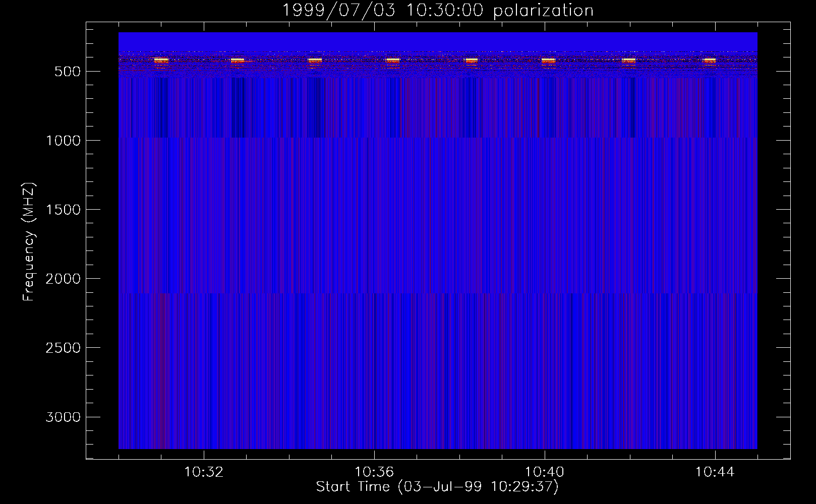This screenshot has height=504, width=816.
Task: Click the 2500 frequency tick label
Action: tap(63, 348)
